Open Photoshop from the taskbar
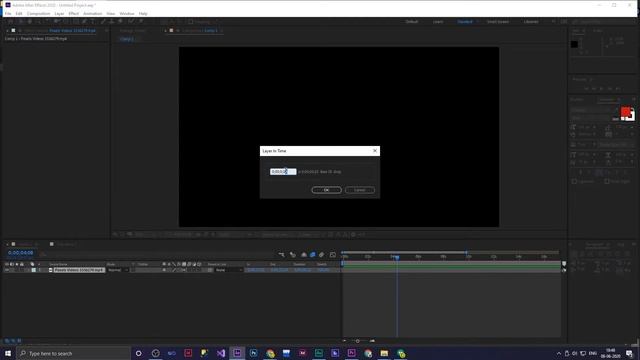The image size is (640, 360). point(253,353)
